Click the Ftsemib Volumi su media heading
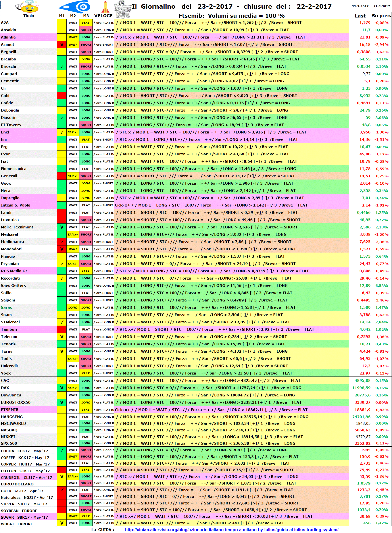392x533 pixels. [231, 16]
